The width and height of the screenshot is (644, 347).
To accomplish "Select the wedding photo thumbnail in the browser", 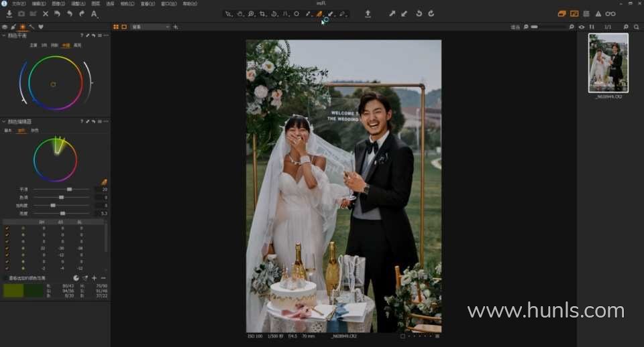I will click(x=608, y=62).
